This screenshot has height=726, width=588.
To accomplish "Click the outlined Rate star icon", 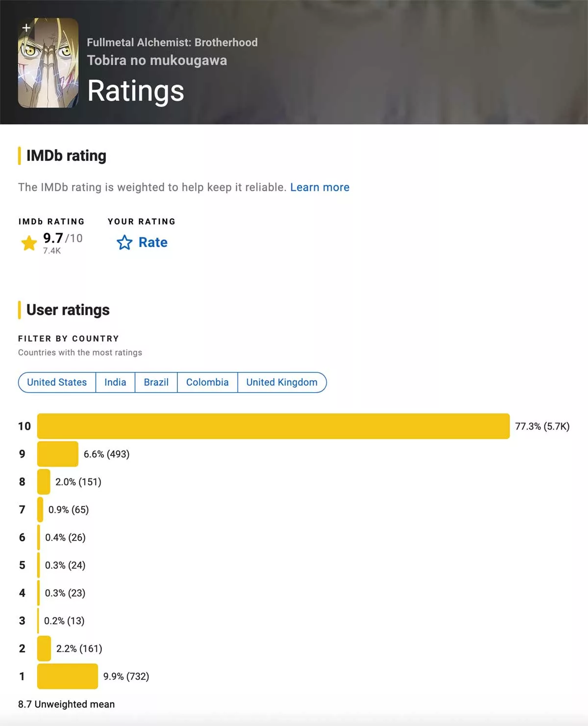I will [x=124, y=243].
